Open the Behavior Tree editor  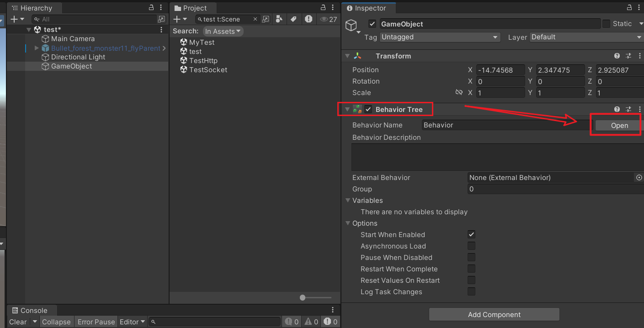point(619,126)
